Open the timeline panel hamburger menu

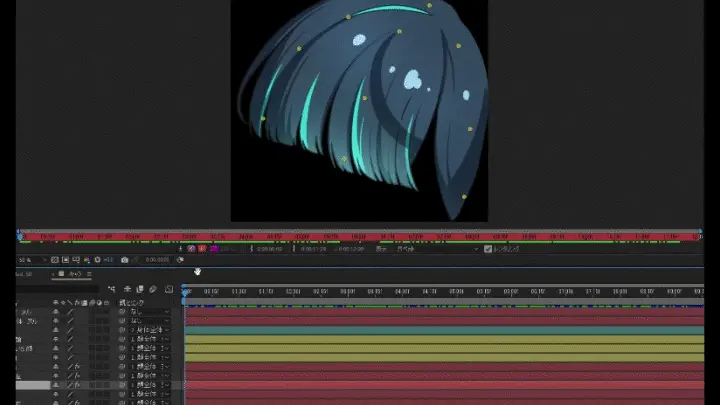pyautogui.click(x=90, y=273)
